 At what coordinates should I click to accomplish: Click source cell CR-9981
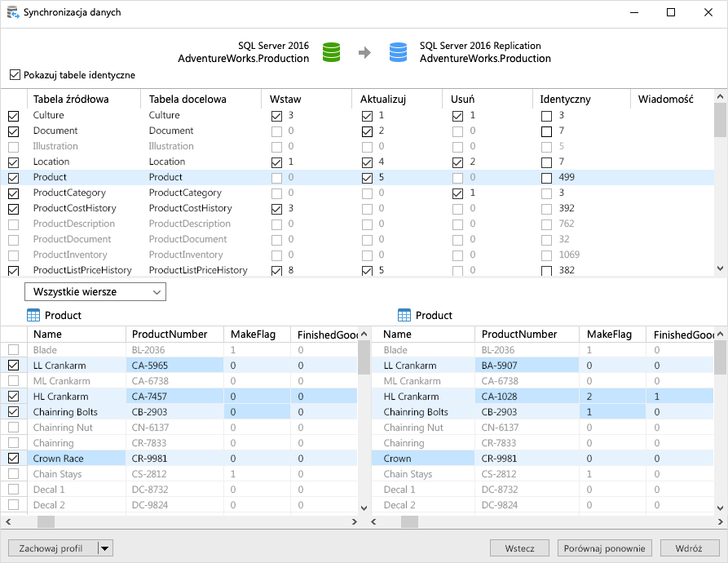174,459
